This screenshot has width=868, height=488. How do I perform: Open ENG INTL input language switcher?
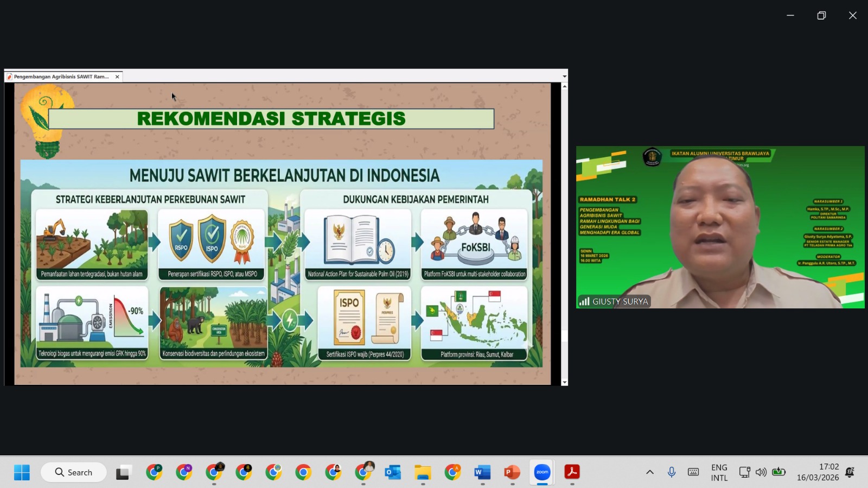pyautogui.click(x=719, y=472)
